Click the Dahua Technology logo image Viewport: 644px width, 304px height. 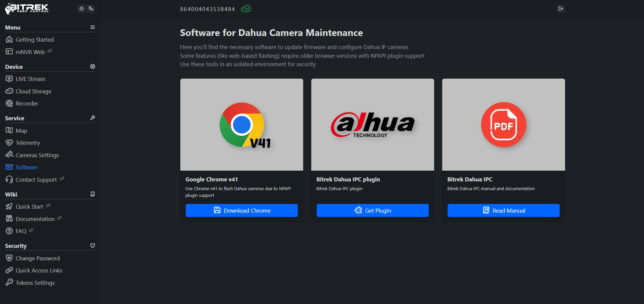(372, 125)
